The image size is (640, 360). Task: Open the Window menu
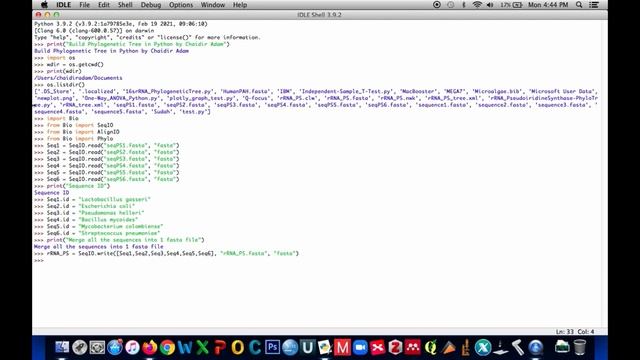(213, 5)
